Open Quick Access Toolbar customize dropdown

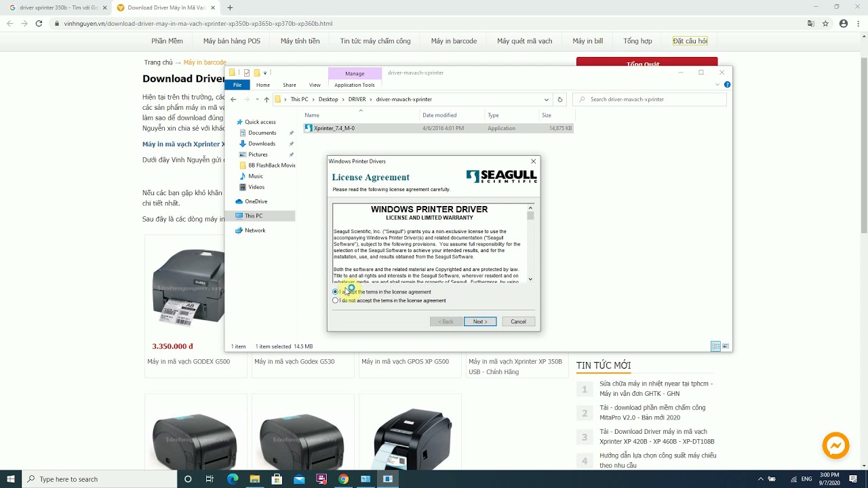point(265,73)
